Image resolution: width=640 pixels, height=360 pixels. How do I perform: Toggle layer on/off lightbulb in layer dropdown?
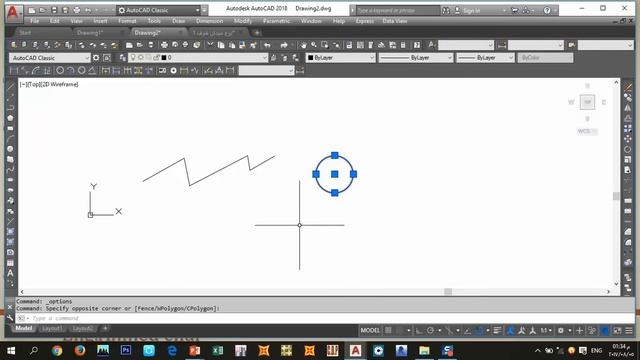(133, 58)
